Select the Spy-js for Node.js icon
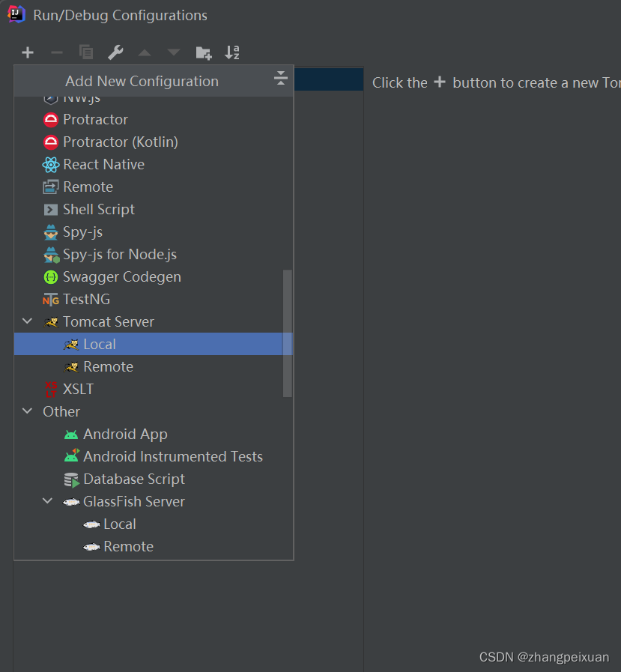 [x=51, y=255]
